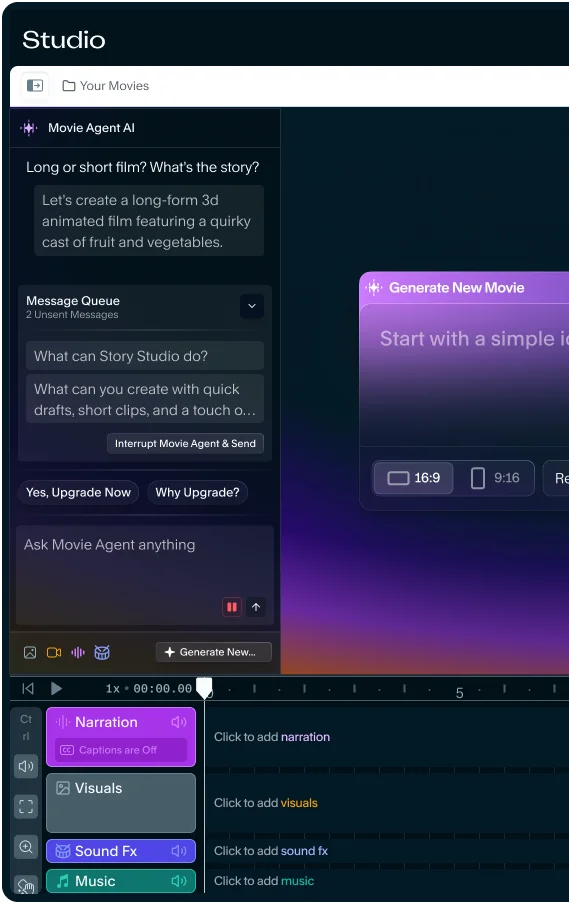Send message with up arrow button

pyautogui.click(x=256, y=607)
